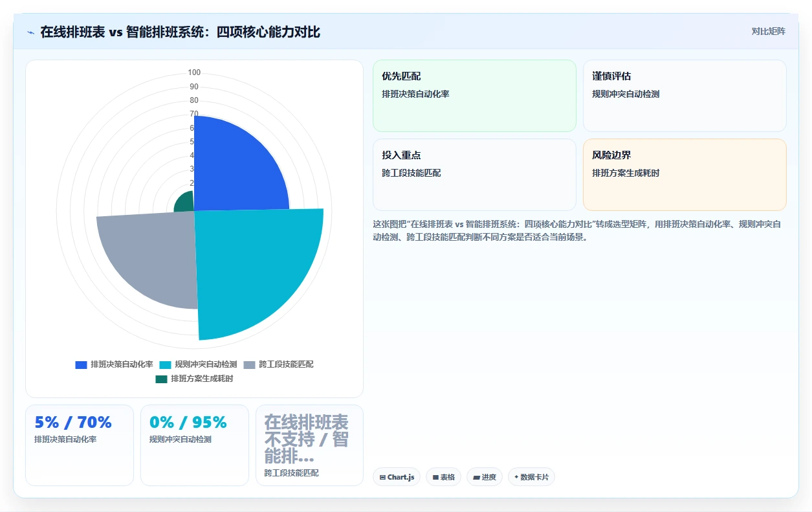Viewport: 812px width, 512px height.
Task: Click the cyan 规则冲突自动检测 legend swatch
Action: [x=165, y=365]
